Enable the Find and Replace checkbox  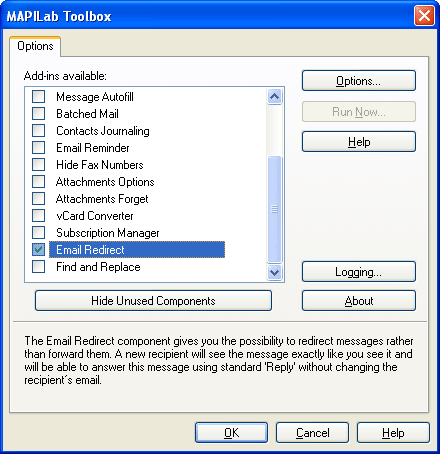click(x=38, y=267)
